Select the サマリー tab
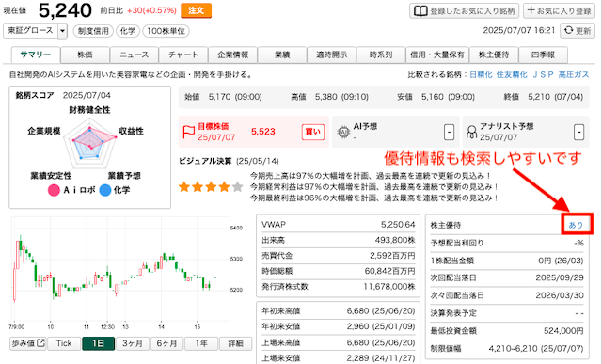Image resolution: width=602 pixels, height=364 pixels. (36, 55)
